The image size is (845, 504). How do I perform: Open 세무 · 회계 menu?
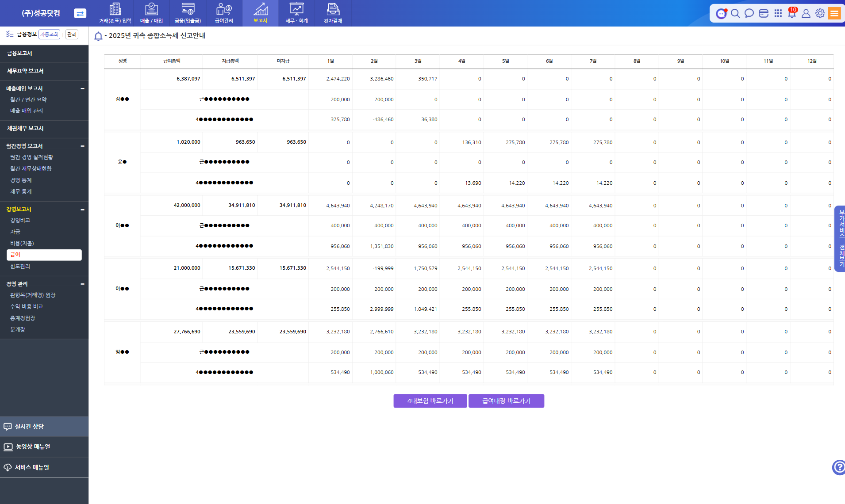[296, 13]
